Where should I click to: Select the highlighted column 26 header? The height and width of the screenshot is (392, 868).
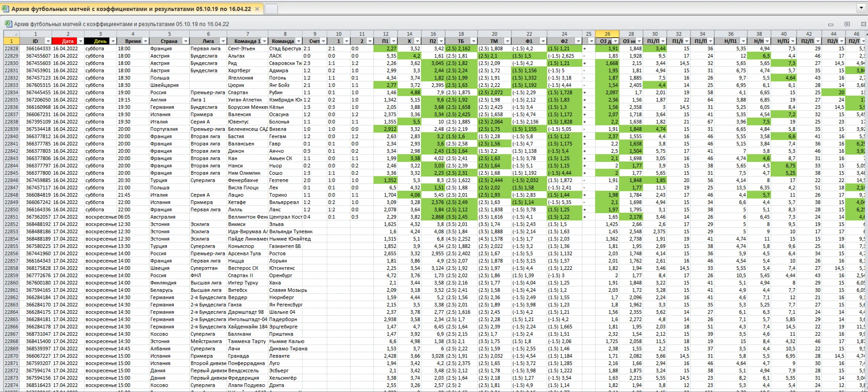[607, 34]
